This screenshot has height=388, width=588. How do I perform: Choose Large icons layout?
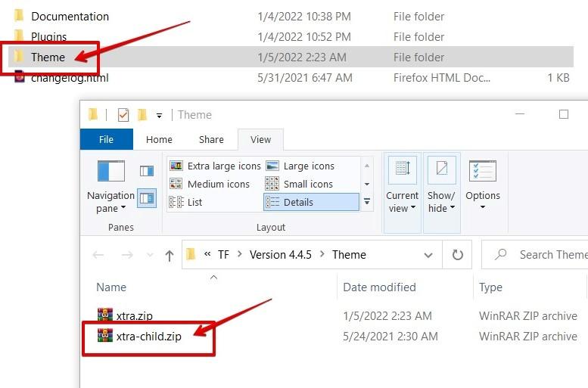(x=300, y=166)
